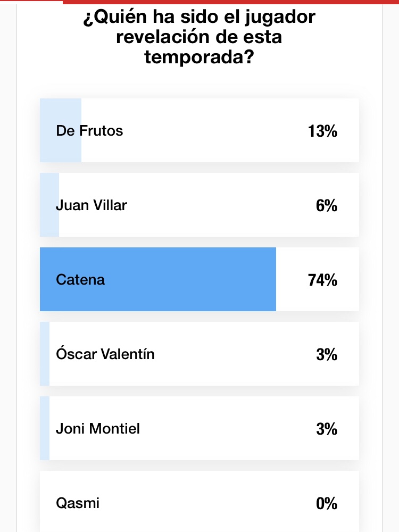Screen dimensions: 399x532
Task: Click the 0% result for Qasmi
Action: (x=326, y=503)
